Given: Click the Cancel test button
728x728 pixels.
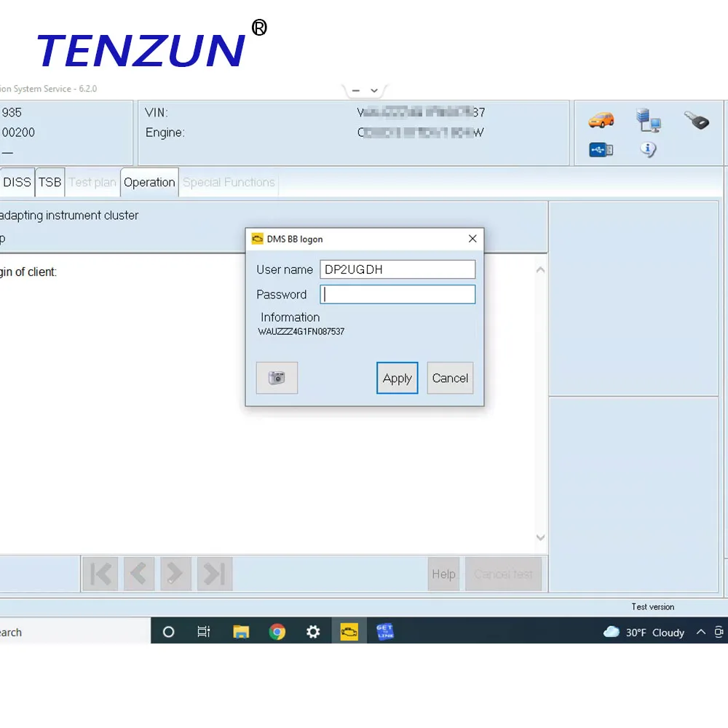Looking at the screenshot, I should point(503,574).
